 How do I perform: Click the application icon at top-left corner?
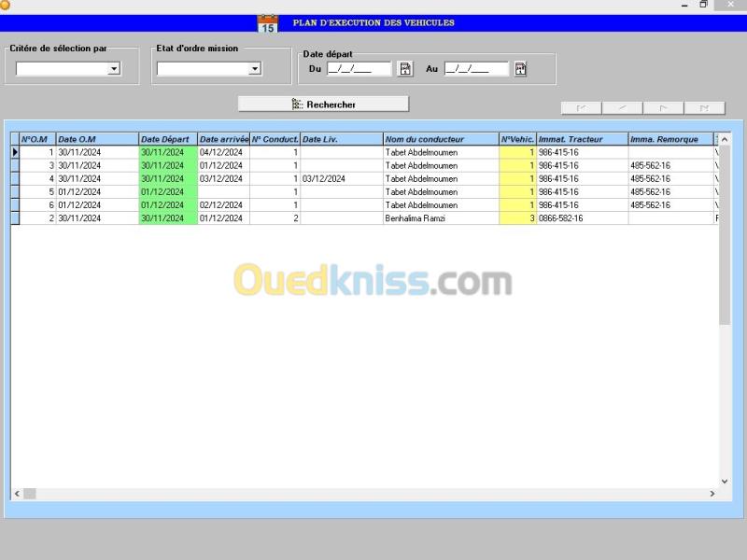(5, 5)
